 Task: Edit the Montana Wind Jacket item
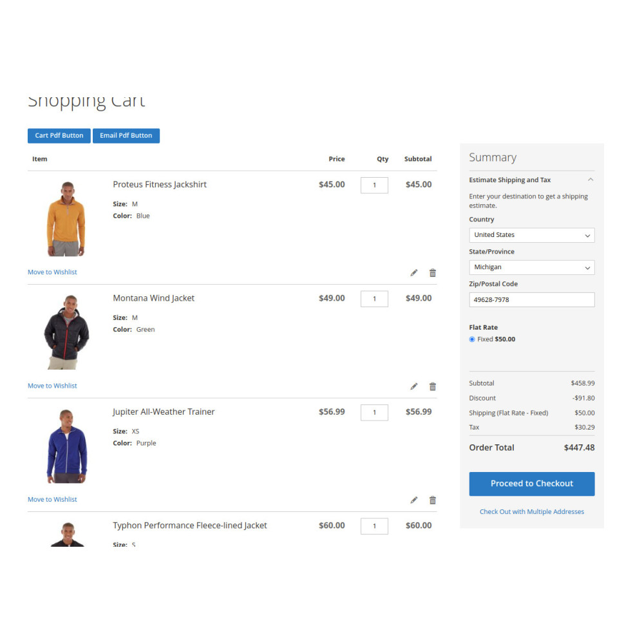pyautogui.click(x=413, y=386)
